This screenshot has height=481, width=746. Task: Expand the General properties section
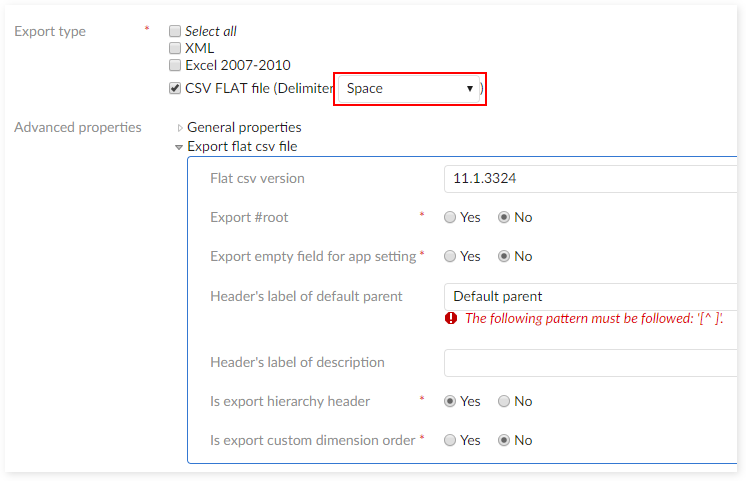(x=180, y=128)
